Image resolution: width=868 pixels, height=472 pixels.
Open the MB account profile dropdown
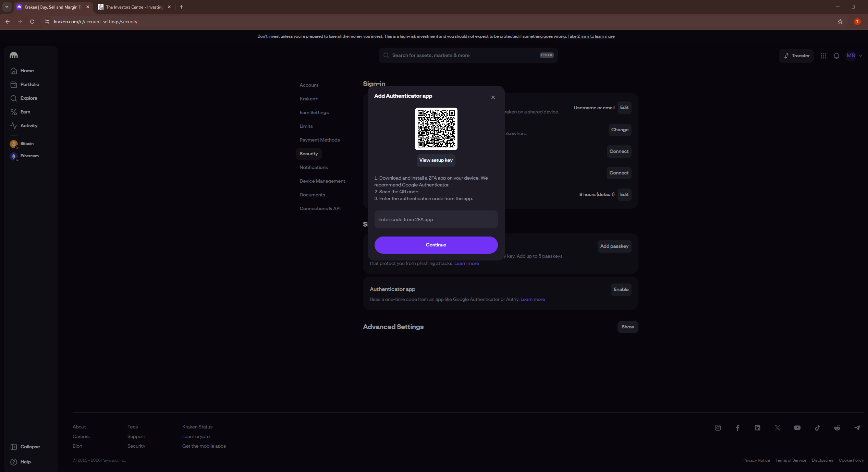point(854,56)
